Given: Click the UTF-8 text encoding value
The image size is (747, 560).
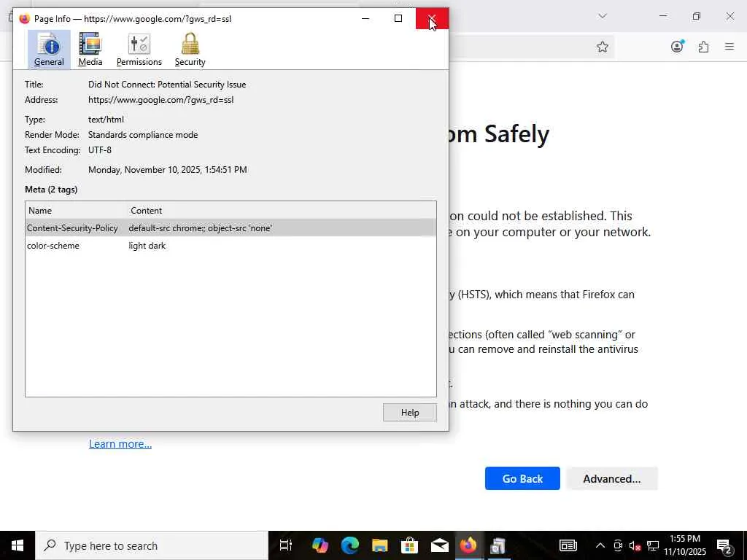Looking at the screenshot, I should pos(99,150).
